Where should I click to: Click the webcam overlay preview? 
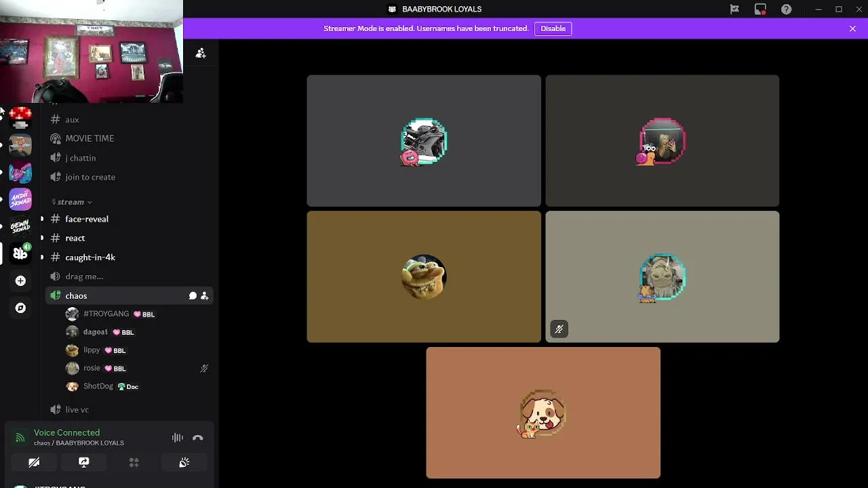pyautogui.click(x=92, y=52)
